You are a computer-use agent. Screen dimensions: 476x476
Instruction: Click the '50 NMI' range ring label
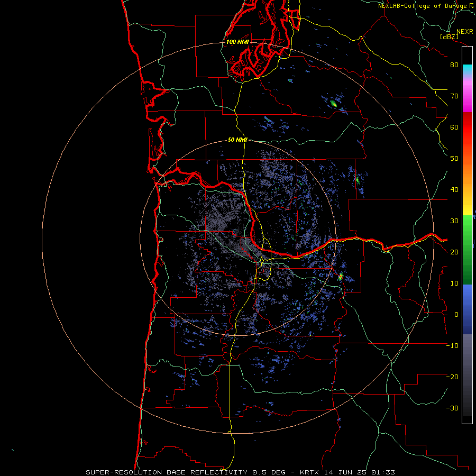tap(237, 140)
